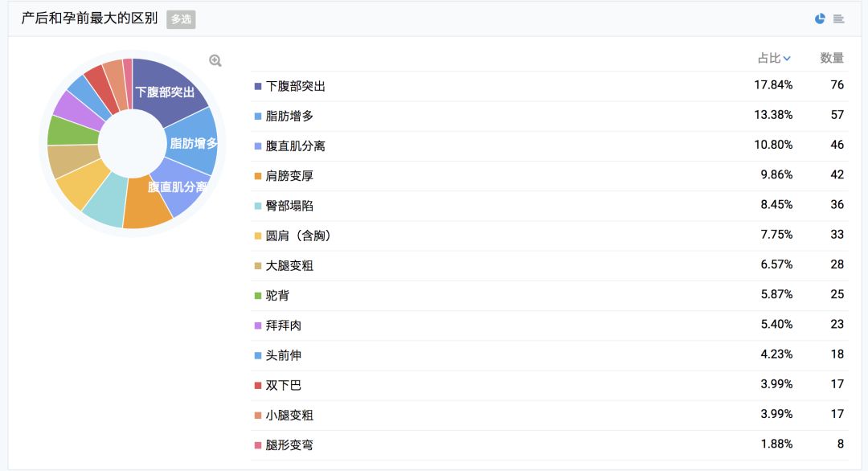The image size is (868, 471).
Task: Click the count 76 in 下腹部突出 row
Action: [837, 84]
